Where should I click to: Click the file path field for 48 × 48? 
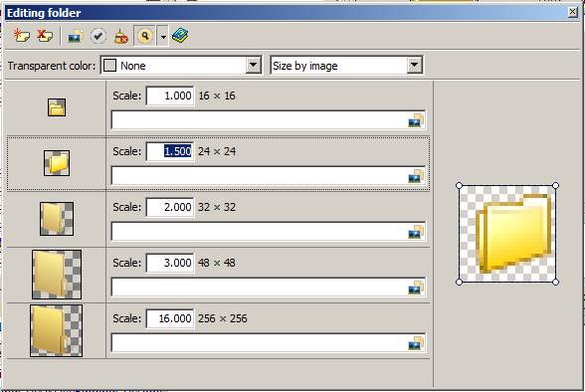[x=269, y=288]
